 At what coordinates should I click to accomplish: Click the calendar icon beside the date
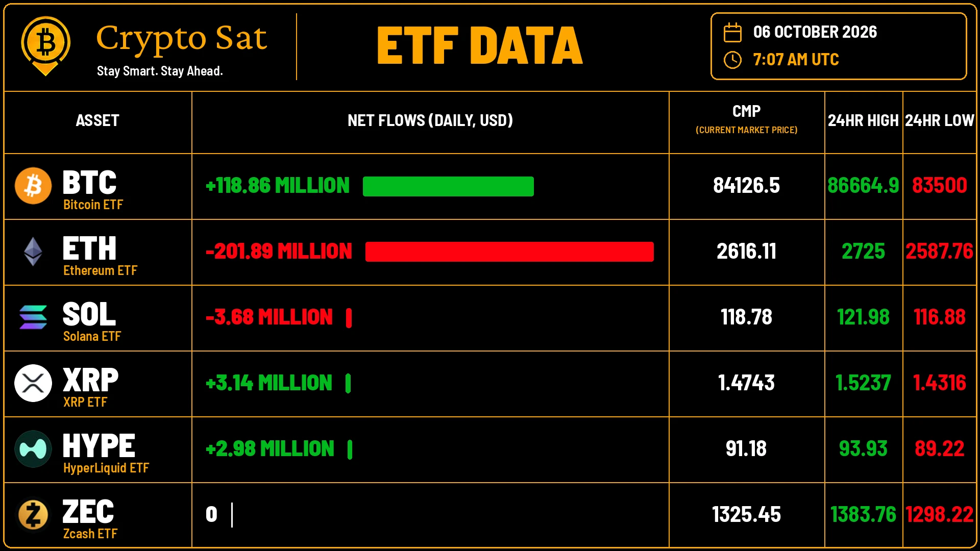coord(732,32)
